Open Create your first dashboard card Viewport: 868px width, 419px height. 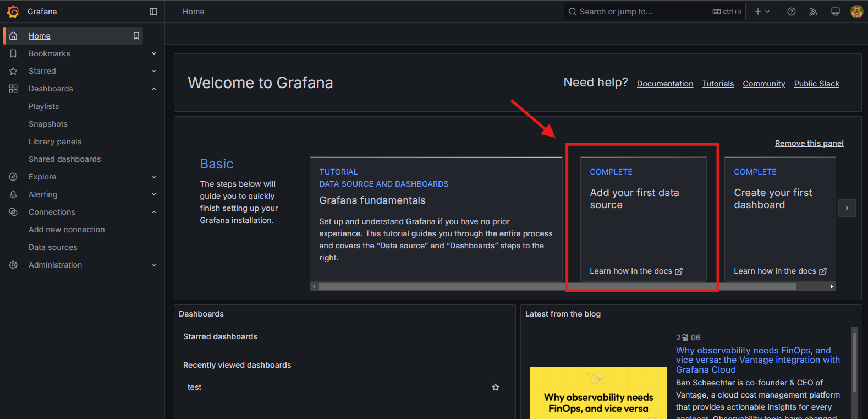tap(780, 219)
